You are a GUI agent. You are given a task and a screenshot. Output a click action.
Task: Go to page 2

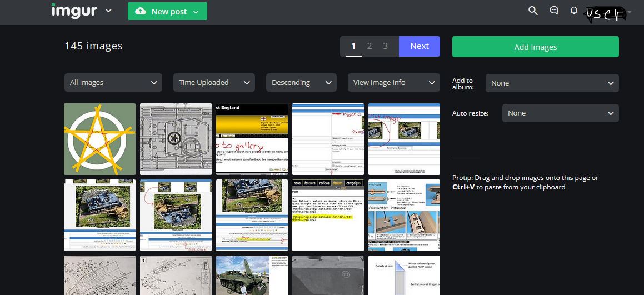pos(369,46)
